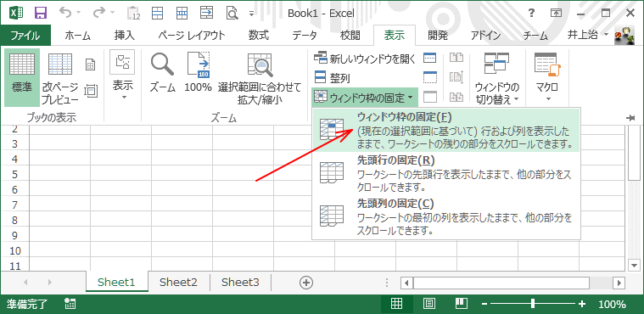Click the Split window icon
Screen dimensions: 644x314
(x=430, y=59)
